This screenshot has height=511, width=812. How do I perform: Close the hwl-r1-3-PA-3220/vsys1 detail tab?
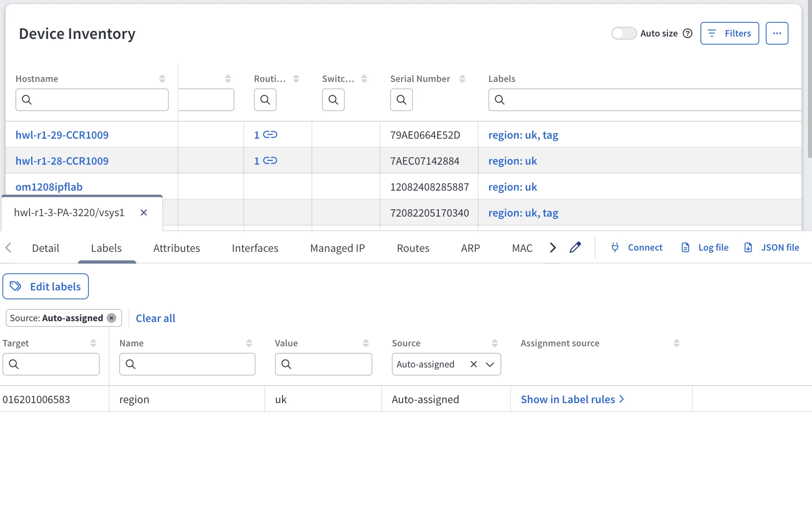pyautogui.click(x=144, y=213)
